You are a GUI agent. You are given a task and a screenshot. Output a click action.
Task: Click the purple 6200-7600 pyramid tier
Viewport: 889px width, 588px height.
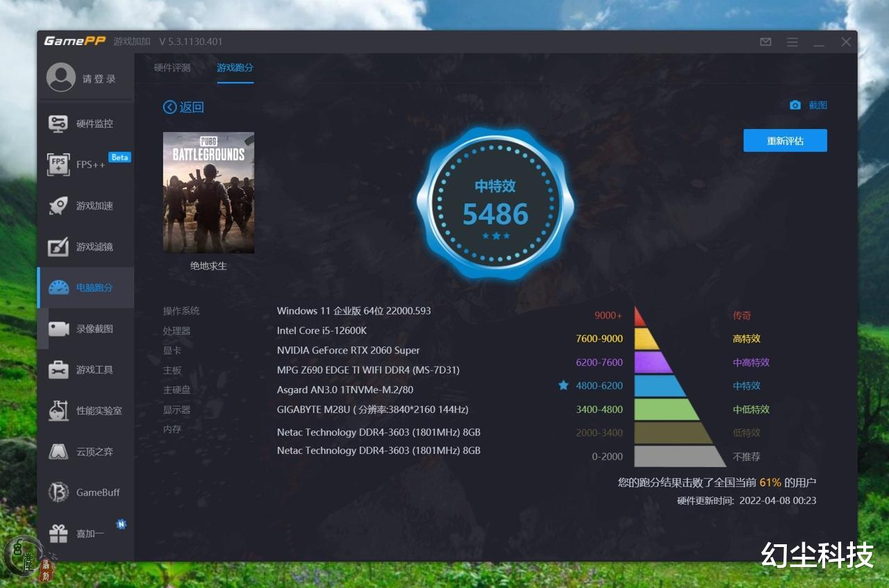(x=654, y=362)
